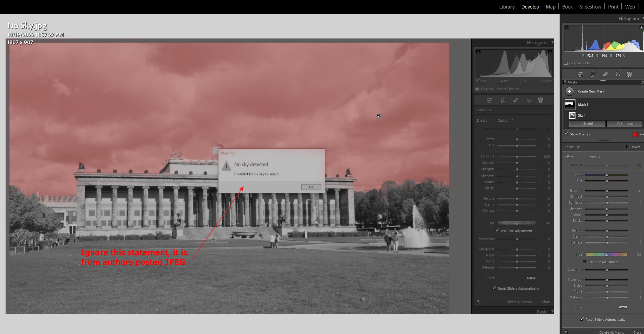The image size is (644, 334).
Task: Click the red overlay color swatch
Action: coord(635,135)
